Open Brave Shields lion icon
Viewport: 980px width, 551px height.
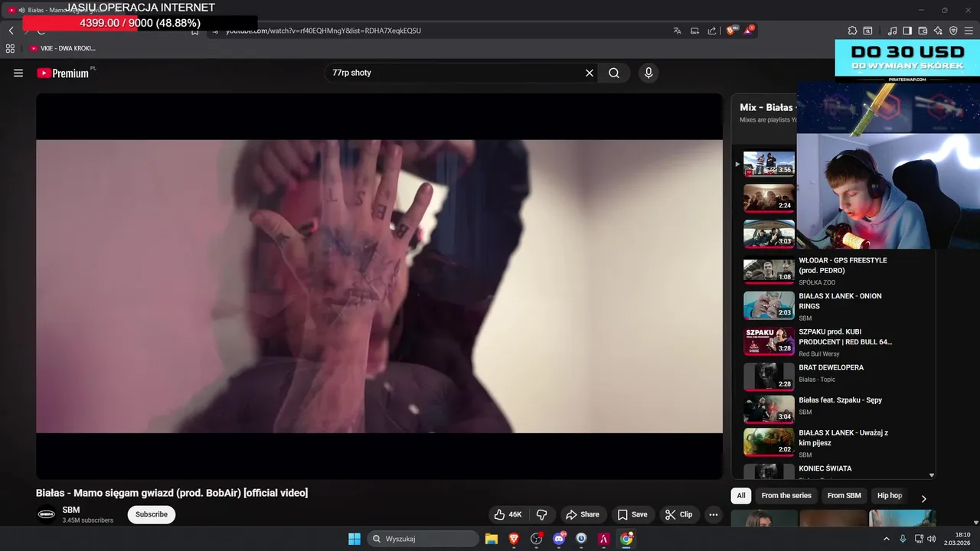click(x=731, y=31)
